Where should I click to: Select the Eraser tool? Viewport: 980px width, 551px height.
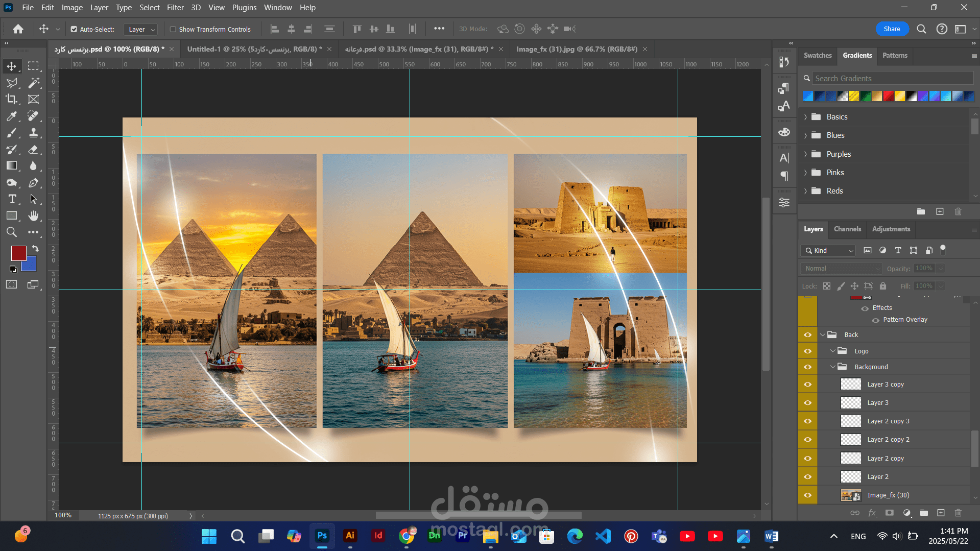(33, 149)
